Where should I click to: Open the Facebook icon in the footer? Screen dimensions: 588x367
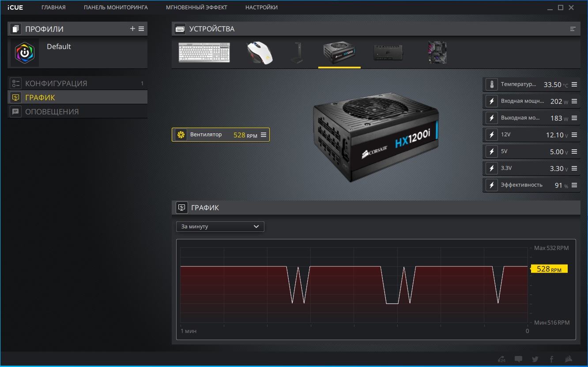(x=551, y=359)
